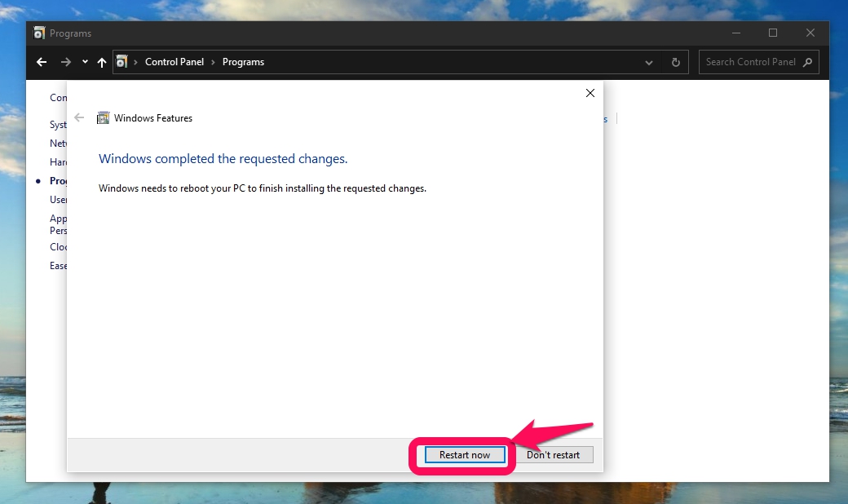Screen dimensions: 848x504
Task: Click Control Panel icon in address bar
Action: point(121,62)
